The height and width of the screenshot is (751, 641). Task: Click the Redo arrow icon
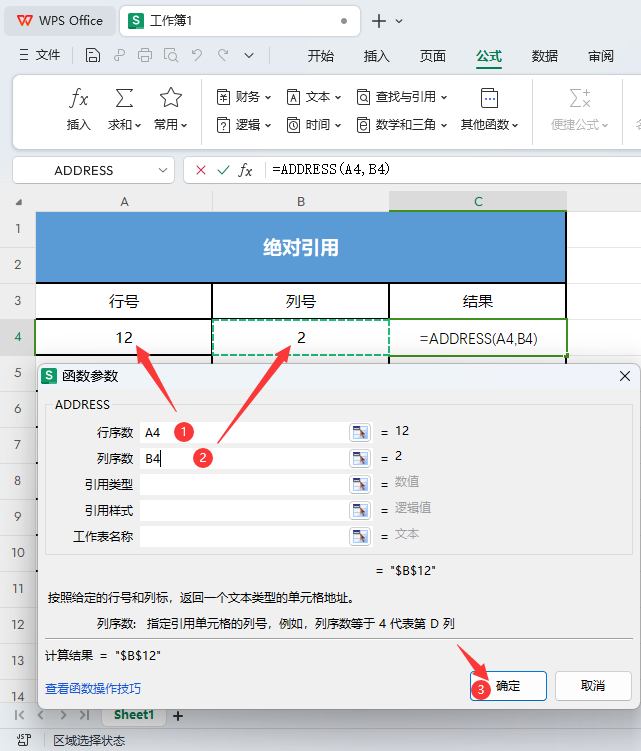tap(223, 56)
